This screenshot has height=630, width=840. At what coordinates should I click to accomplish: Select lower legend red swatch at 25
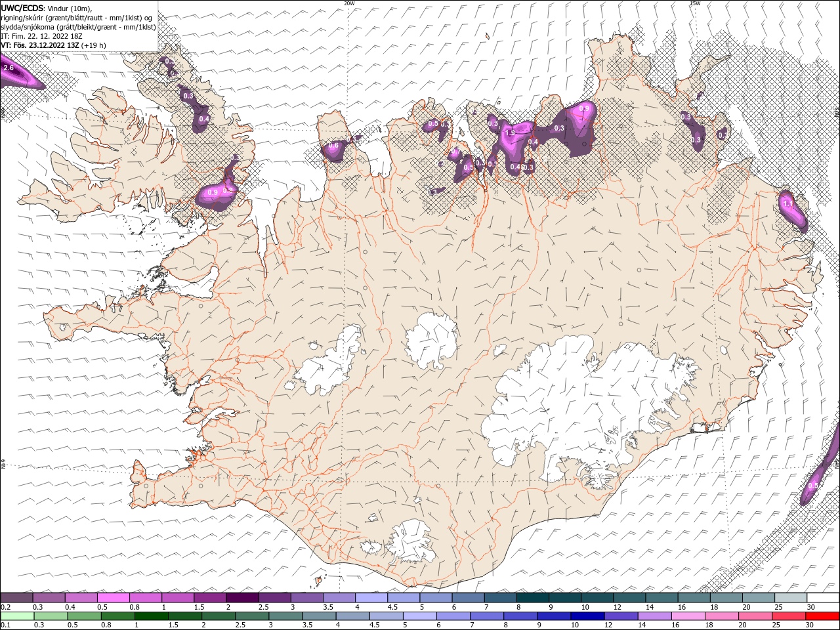pos(787,616)
